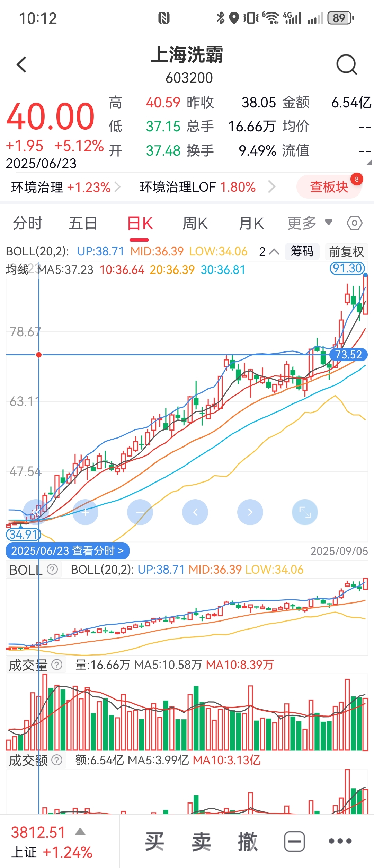The image size is (374, 868).
Task: Open BOLL indicator help icon
Action: pos(52,569)
